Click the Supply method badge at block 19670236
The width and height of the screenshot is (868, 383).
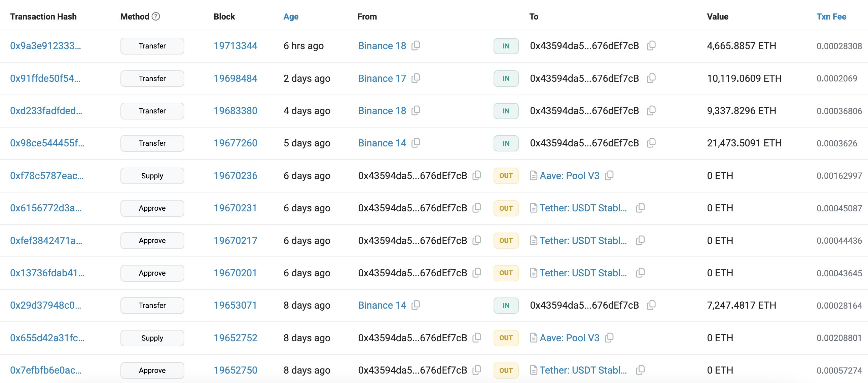coord(152,176)
